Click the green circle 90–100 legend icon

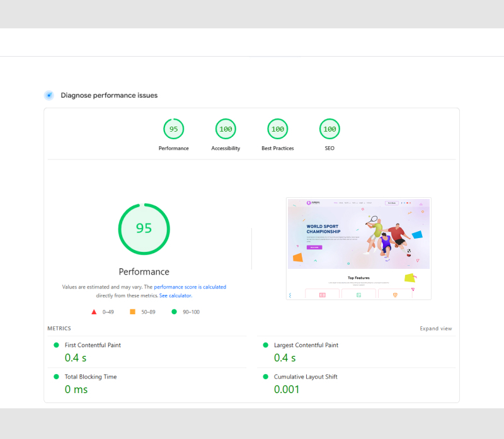[174, 312]
